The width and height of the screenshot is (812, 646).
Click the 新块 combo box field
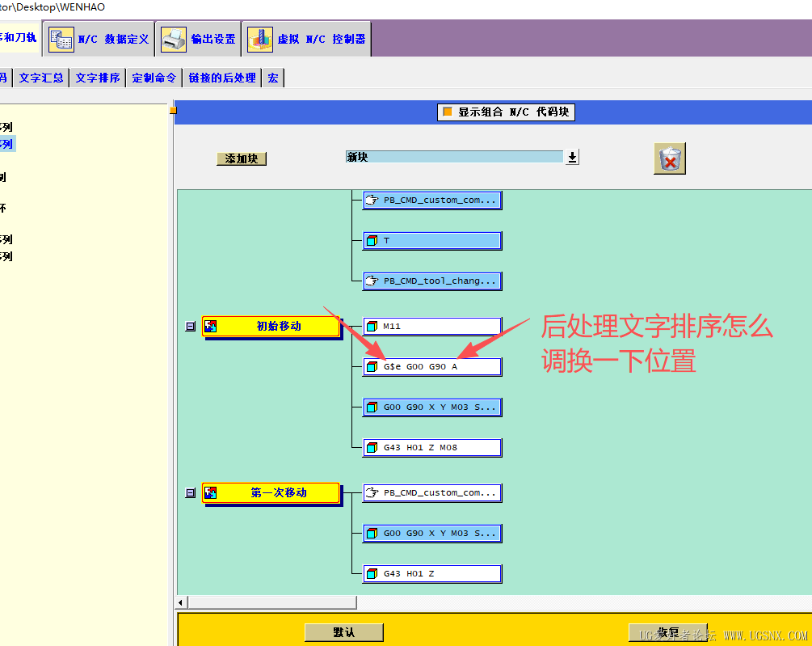(454, 157)
